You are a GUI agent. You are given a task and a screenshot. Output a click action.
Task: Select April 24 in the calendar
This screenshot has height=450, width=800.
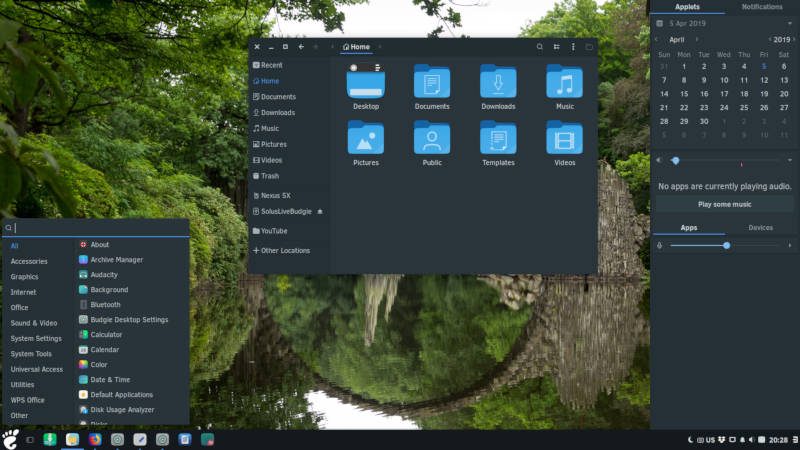point(724,108)
